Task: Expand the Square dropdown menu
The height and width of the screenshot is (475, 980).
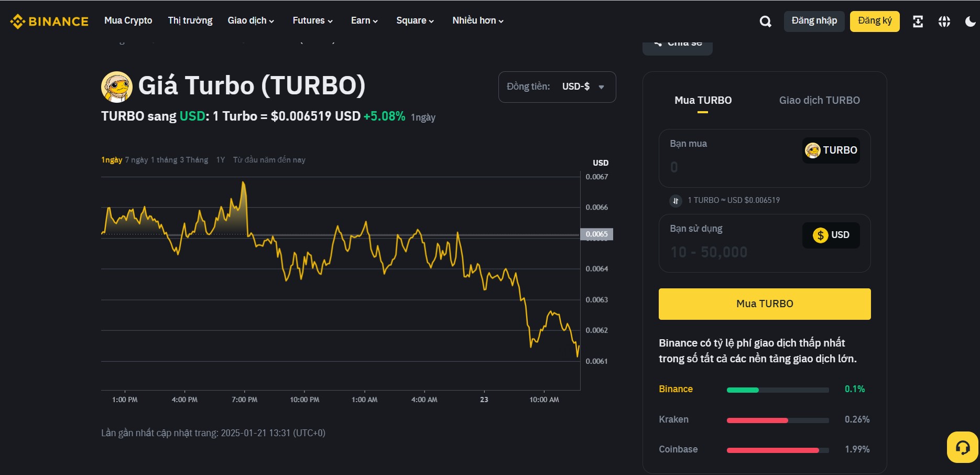Action: pos(415,20)
